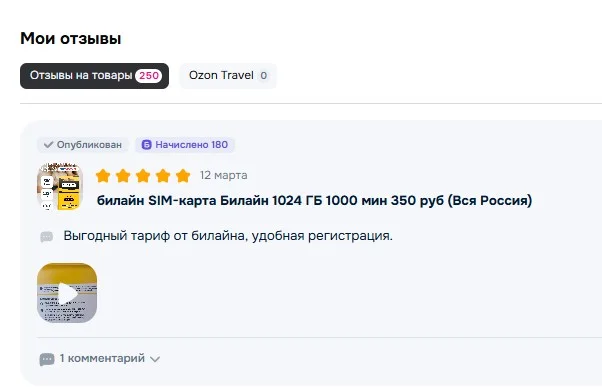Switch to the Ozon Travel tab

tap(228, 76)
